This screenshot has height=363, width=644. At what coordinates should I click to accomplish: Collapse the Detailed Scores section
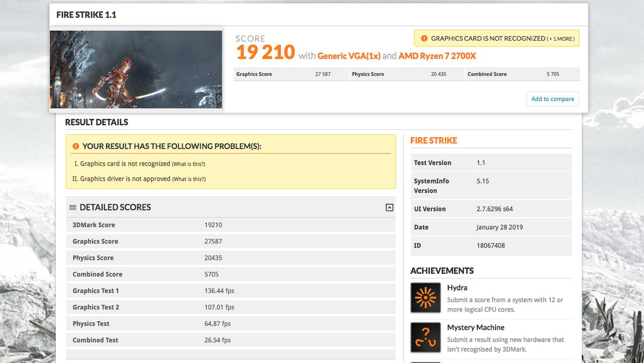click(389, 207)
